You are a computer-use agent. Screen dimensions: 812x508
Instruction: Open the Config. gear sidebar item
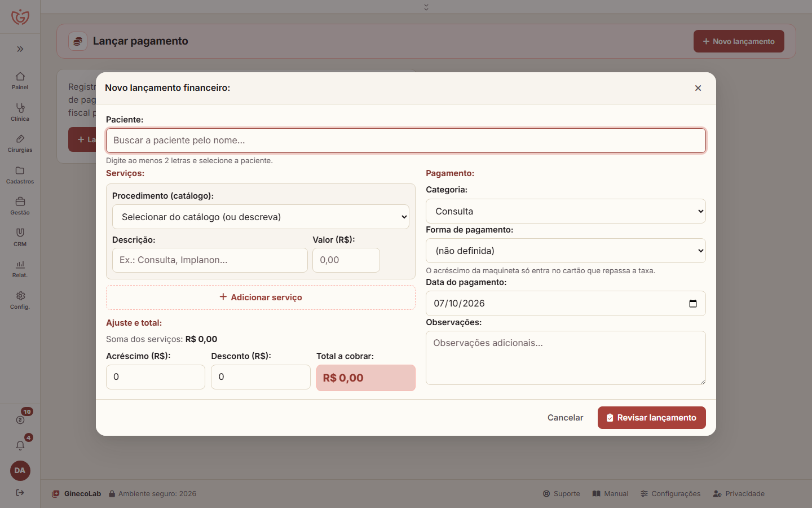pos(20,300)
